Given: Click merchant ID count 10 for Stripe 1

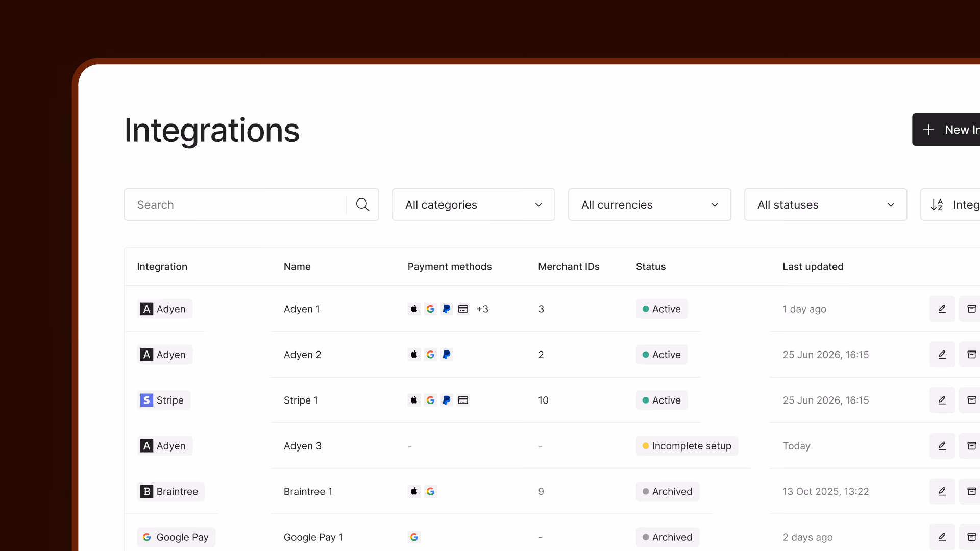Looking at the screenshot, I should tap(543, 400).
